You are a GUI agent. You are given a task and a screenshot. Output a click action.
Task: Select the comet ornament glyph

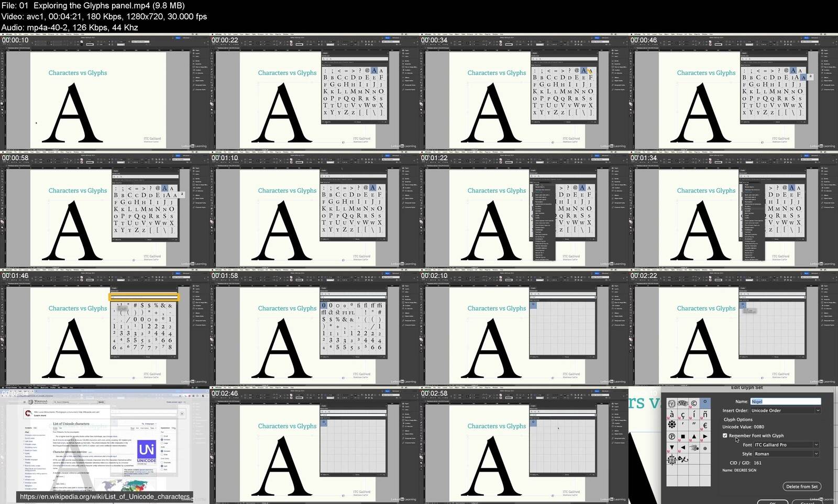(694, 447)
